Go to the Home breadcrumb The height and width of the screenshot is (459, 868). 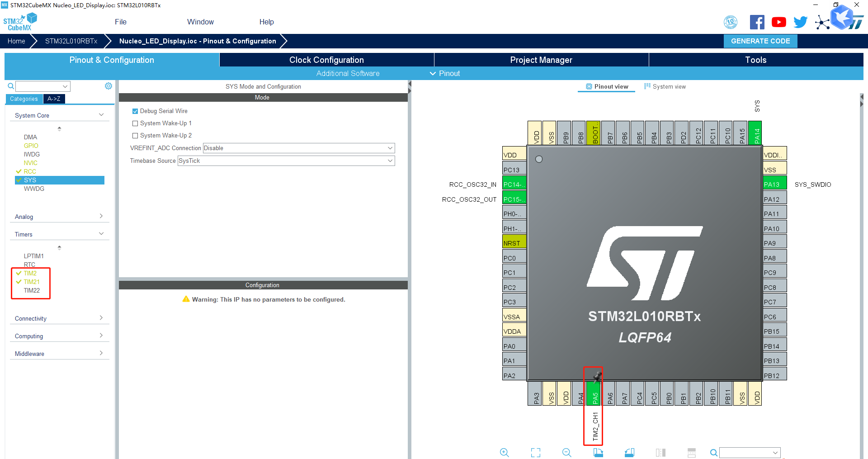coord(16,41)
